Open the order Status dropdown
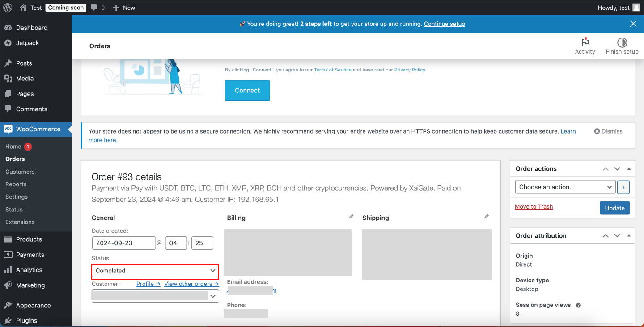Screen dimensions: 644x327 pos(155,271)
